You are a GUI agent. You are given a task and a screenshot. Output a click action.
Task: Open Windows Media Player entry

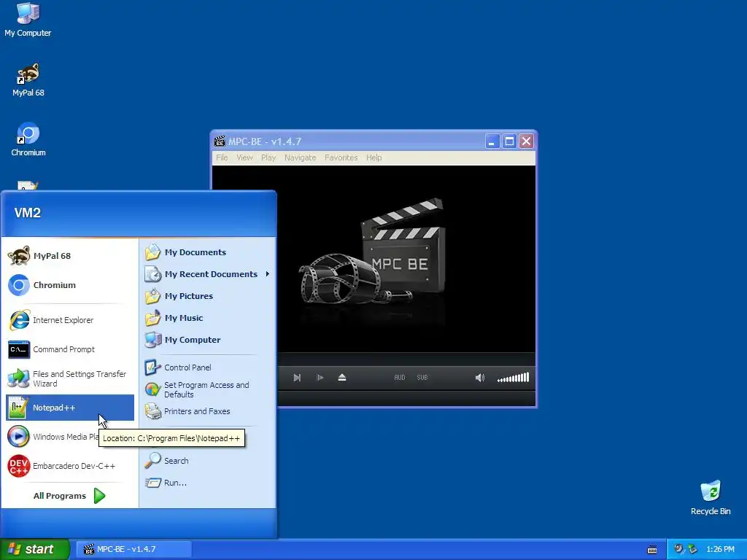pos(53,437)
